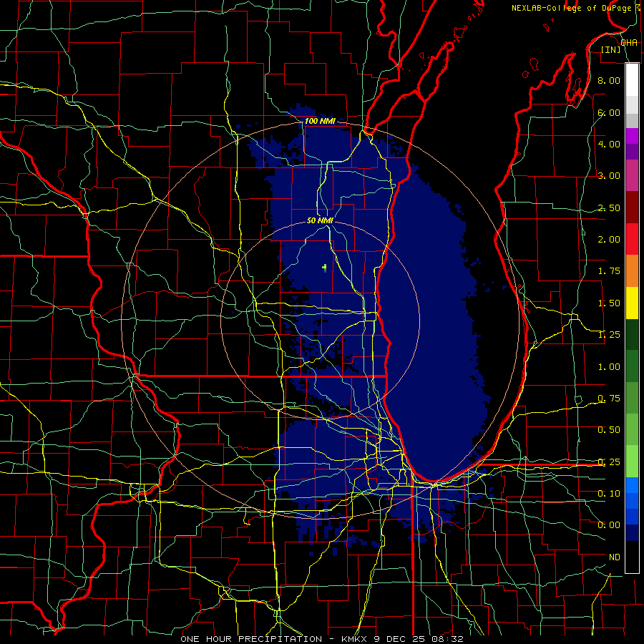Viewport: 644px width, 644px height.
Task: Click the [IN] units label
Action: pyautogui.click(x=611, y=49)
